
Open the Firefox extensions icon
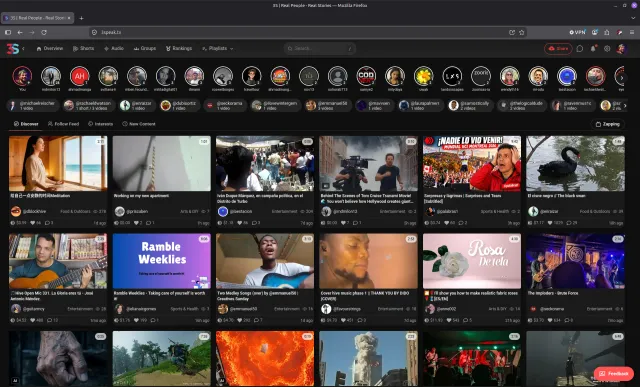pos(607,32)
